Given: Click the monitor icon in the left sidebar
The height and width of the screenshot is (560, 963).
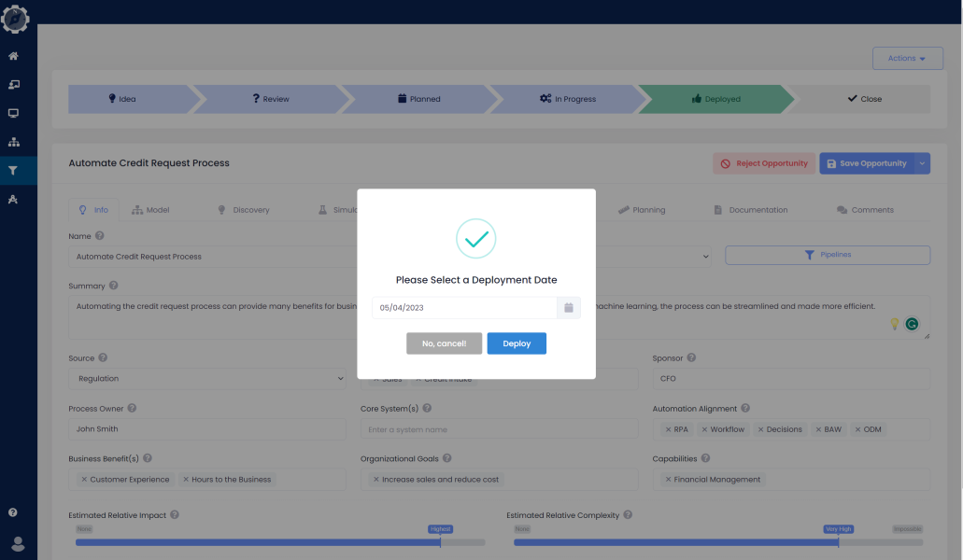Looking at the screenshot, I should pyautogui.click(x=15, y=112).
